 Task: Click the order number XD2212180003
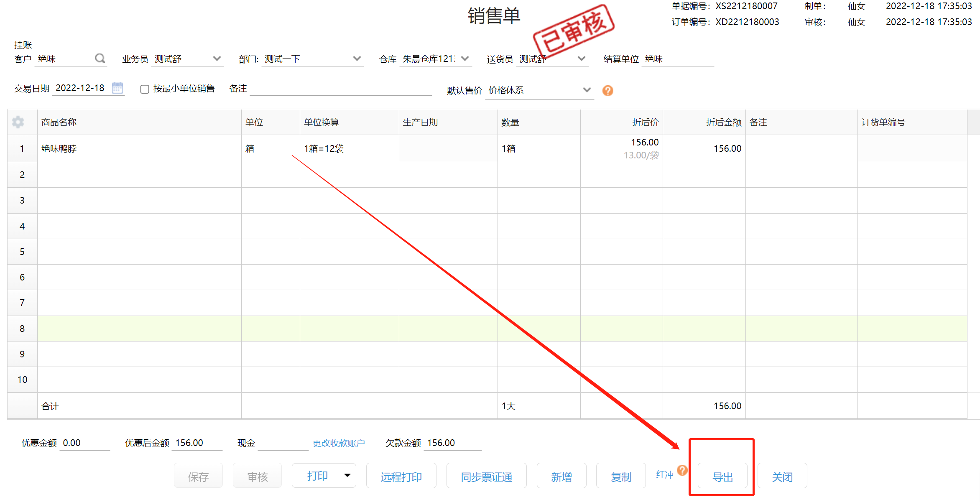pos(747,22)
